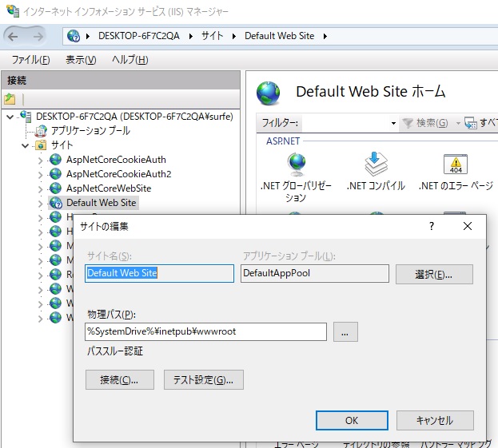Screen dimensions: 498x448
Task: Click the フィルター text input
Action: pyautogui.click(x=346, y=123)
